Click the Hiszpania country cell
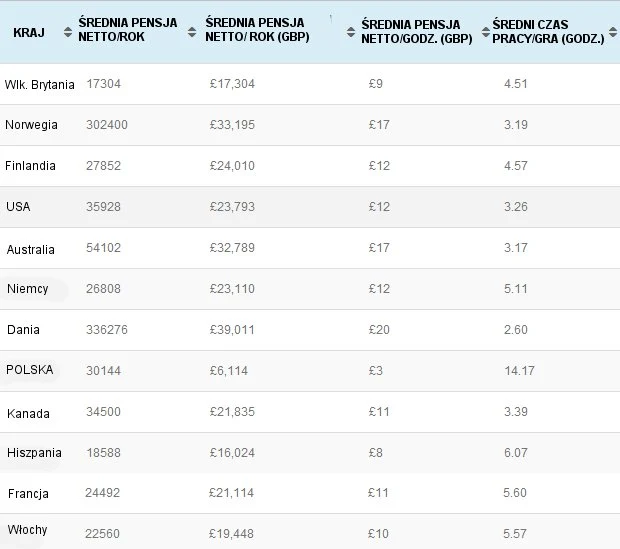This screenshot has width=620, height=549. click(x=34, y=453)
